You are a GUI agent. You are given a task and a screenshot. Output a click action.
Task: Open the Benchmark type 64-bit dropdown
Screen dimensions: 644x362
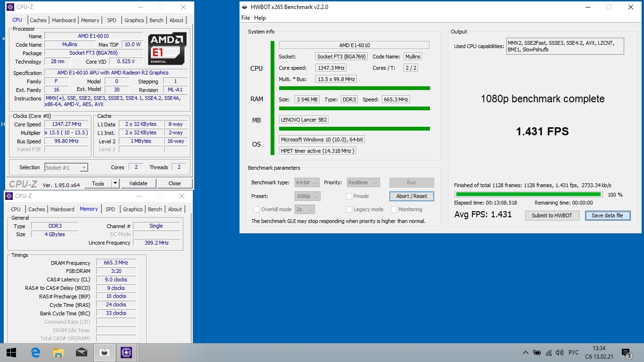coord(307,182)
